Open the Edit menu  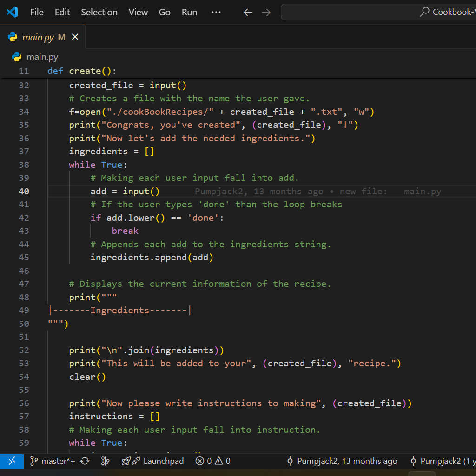62,12
